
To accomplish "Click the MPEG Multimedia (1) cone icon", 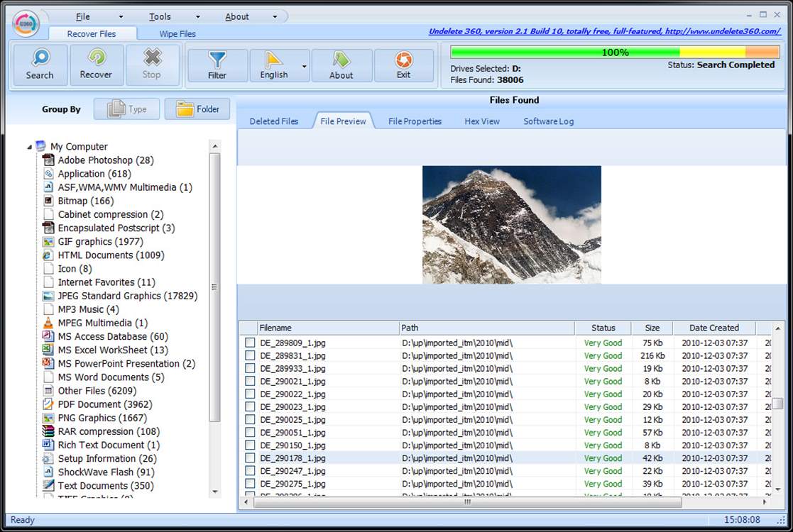I will pyautogui.click(x=48, y=323).
